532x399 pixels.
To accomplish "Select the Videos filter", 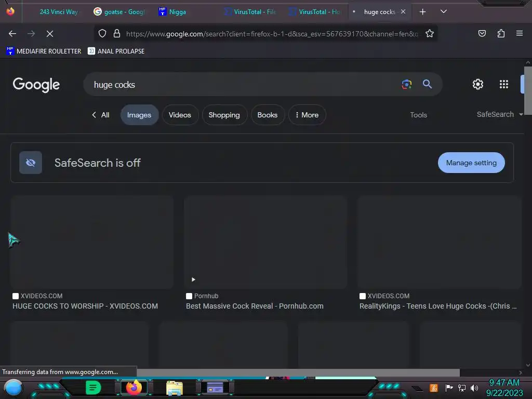I will (180, 115).
